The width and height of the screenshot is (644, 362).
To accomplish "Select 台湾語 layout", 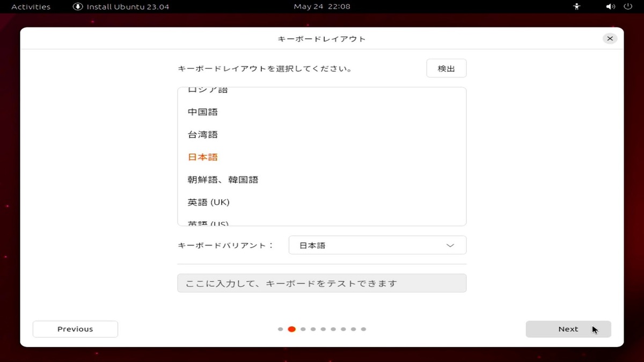I will click(x=322, y=135).
